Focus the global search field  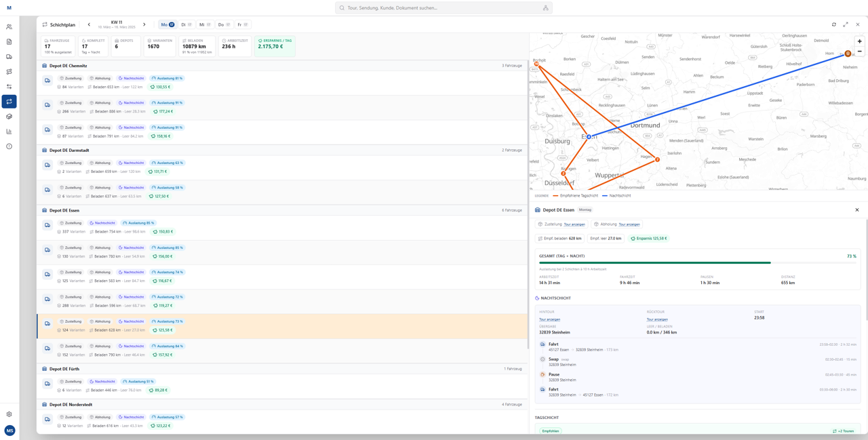tap(443, 8)
